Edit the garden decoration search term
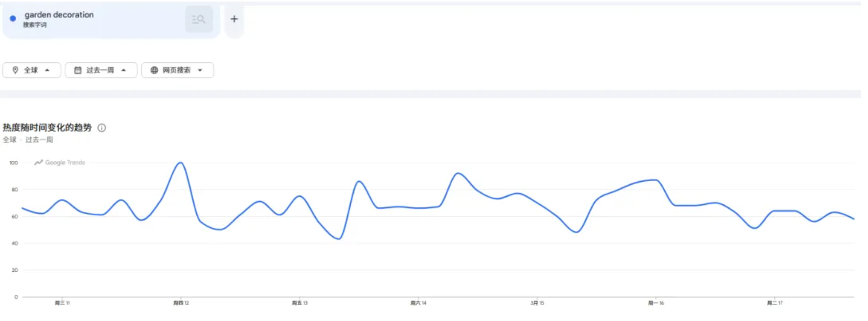The height and width of the screenshot is (321, 868). click(59, 15)
